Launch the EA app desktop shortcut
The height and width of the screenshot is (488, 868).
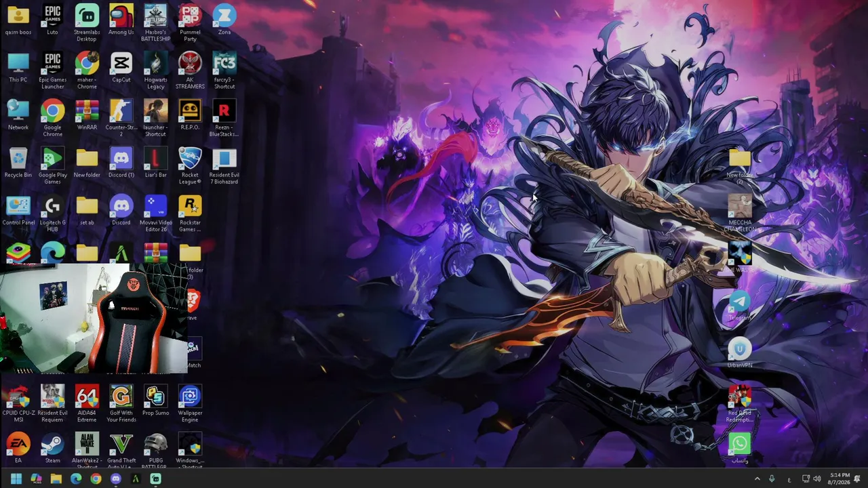tap(18, 448)
